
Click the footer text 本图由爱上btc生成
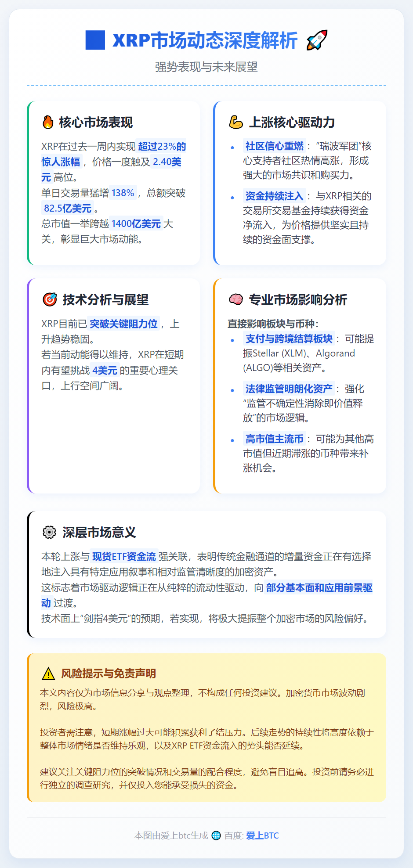pyautogui.click(x=171, y=836)
